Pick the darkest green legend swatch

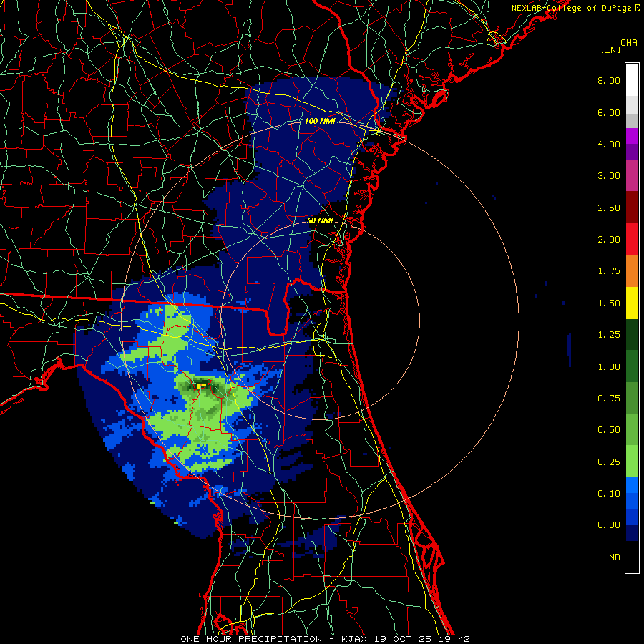pos(632,335)
